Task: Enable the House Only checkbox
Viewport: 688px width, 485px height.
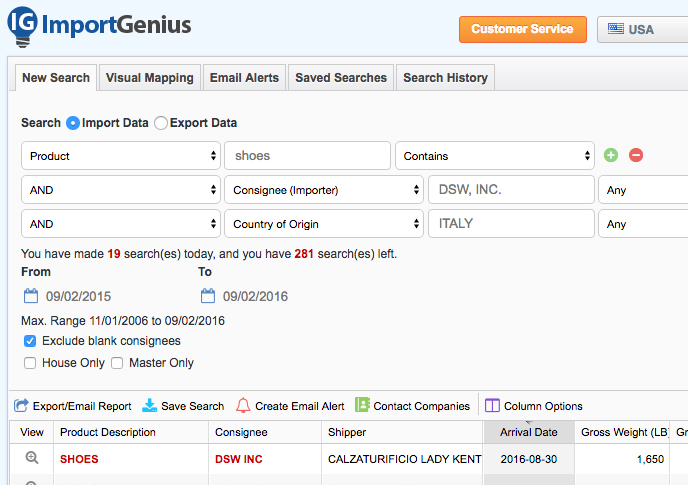Action: pos(30,363)
